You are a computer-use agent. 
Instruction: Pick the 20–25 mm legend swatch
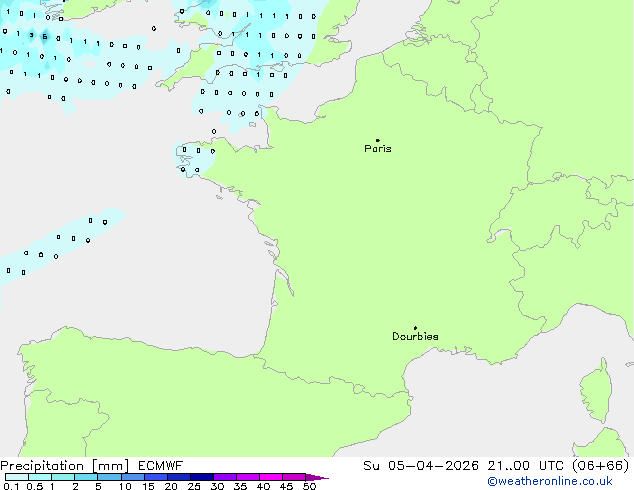[179, 477]
